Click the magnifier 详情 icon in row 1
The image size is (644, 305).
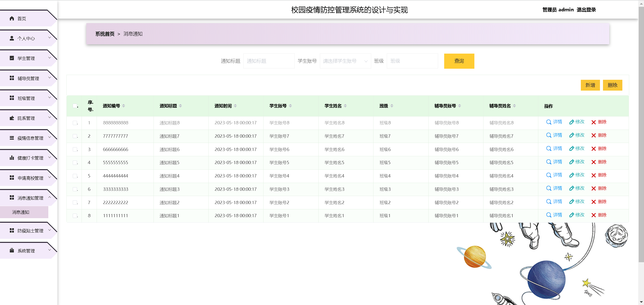549,122
